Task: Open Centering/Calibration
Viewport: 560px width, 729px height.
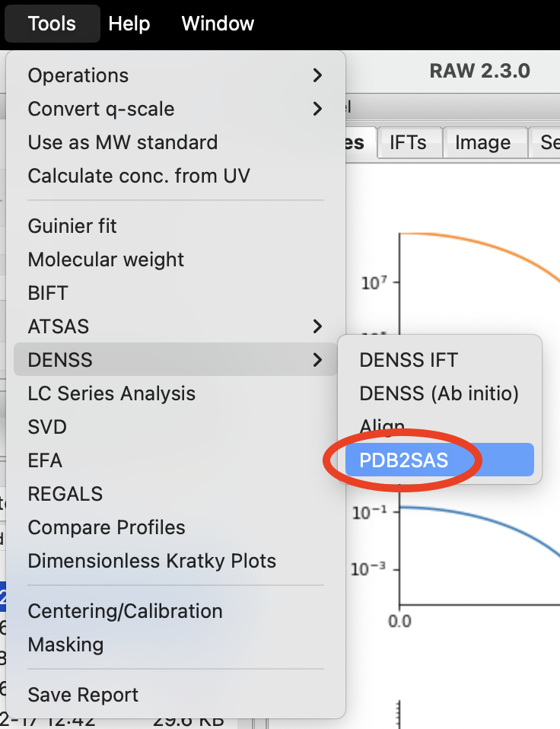Action: [x=175, y=611]
